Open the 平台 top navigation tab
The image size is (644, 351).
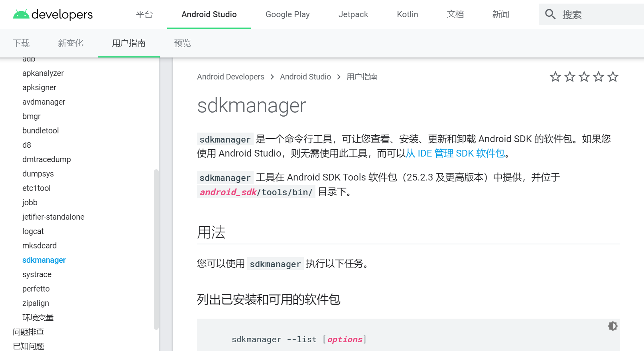point(144,14)
